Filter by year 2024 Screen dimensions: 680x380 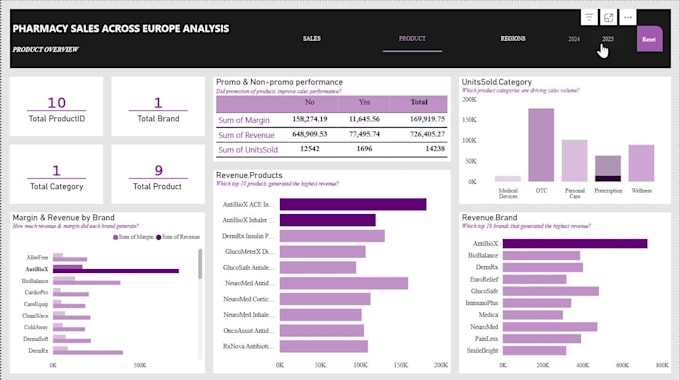[574, 39]
